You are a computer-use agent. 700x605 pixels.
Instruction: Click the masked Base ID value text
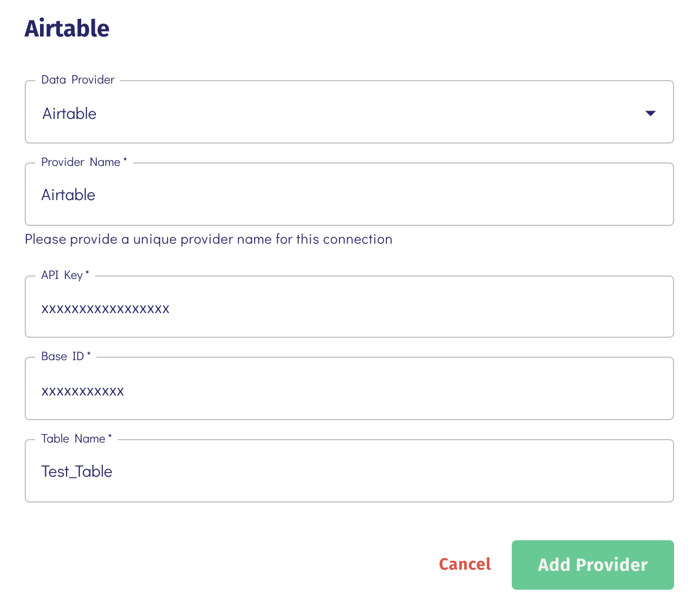tap(82, 391)
